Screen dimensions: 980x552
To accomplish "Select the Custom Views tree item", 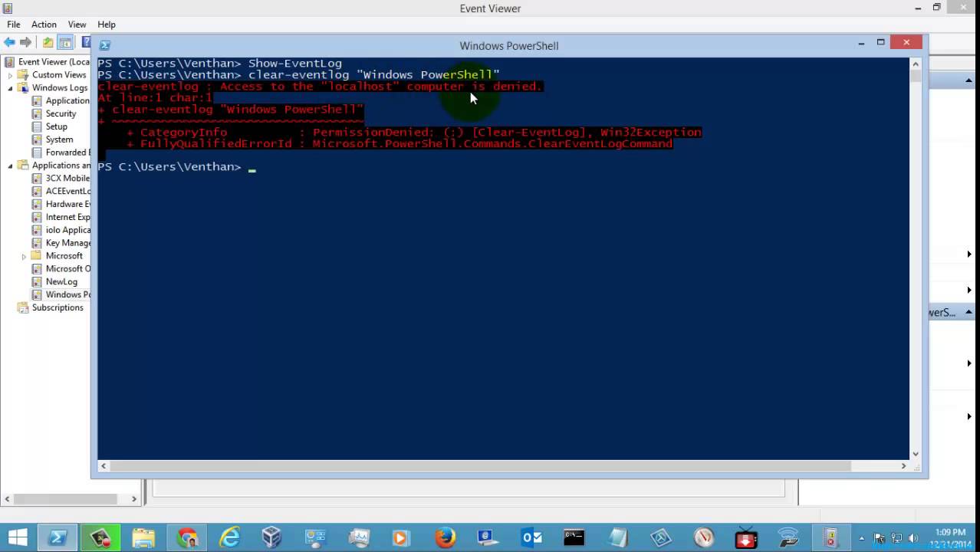I will pyautogui.click(x=52, y=75).
